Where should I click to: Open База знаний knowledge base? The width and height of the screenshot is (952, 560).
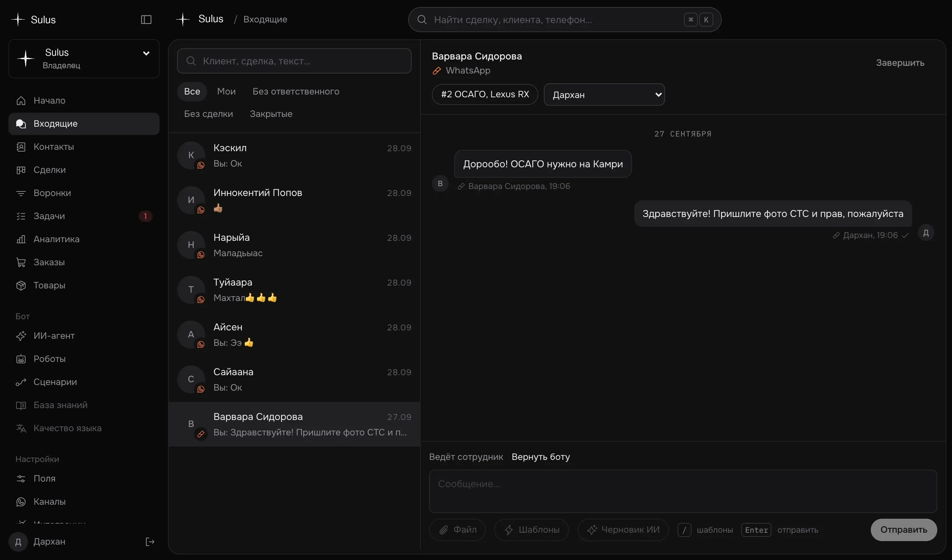click(84, 405)
